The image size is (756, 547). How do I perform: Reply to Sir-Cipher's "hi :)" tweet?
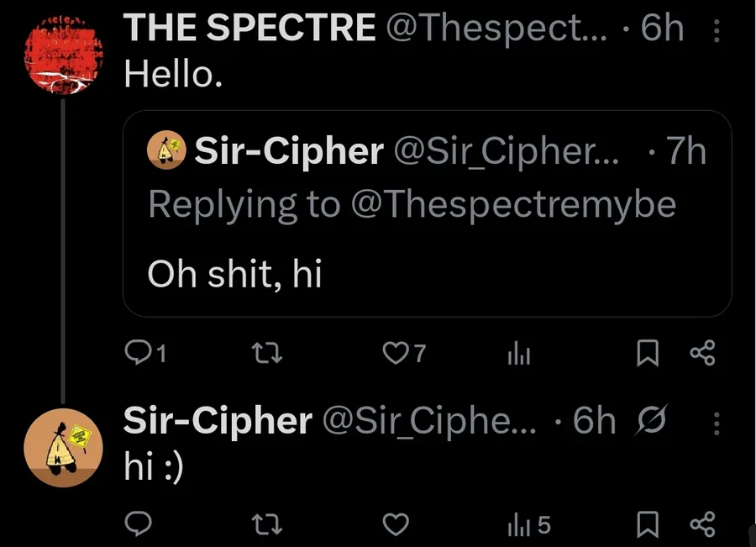(x=137, y=525)
